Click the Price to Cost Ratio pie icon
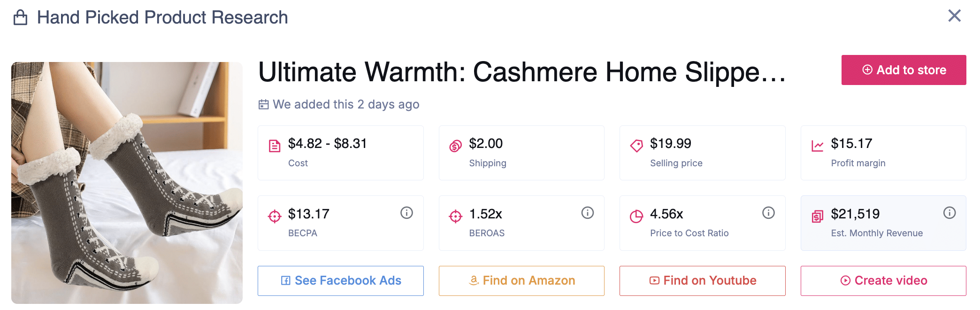 click(636, 216)
